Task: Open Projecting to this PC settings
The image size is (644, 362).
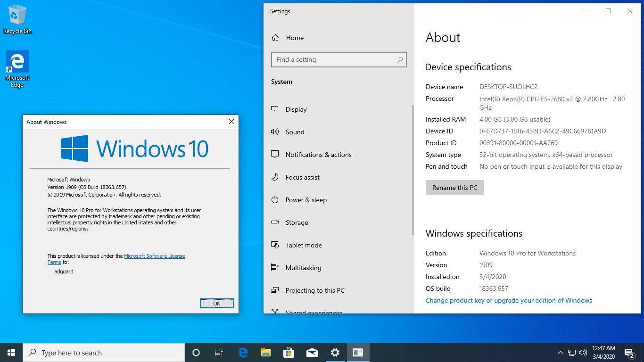Action: click(315, 290)
